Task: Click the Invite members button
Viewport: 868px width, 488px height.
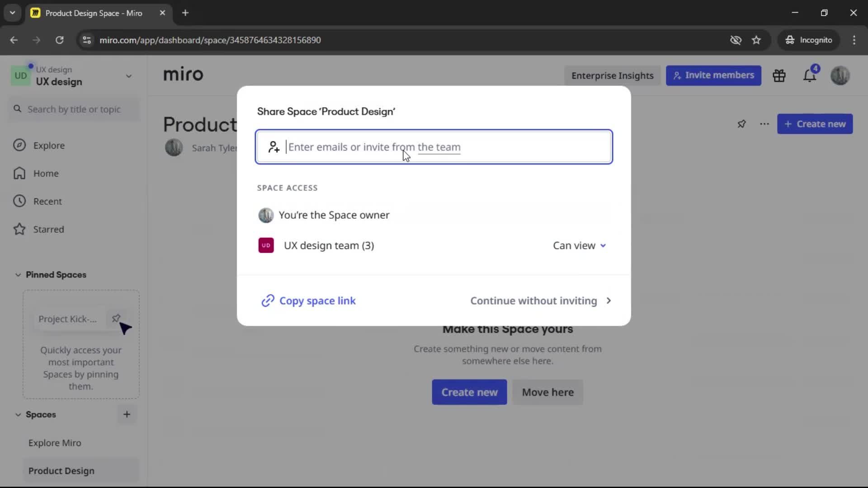Action: tap(713, 75)
